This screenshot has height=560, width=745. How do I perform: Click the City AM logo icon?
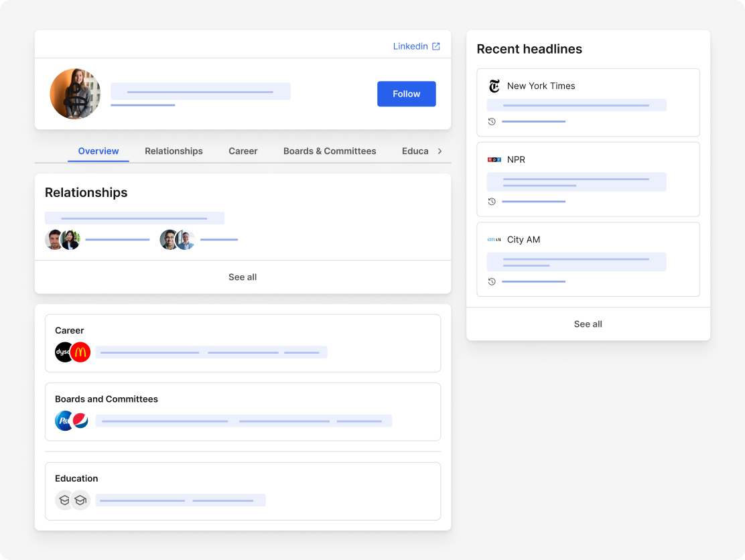[494, 240]
